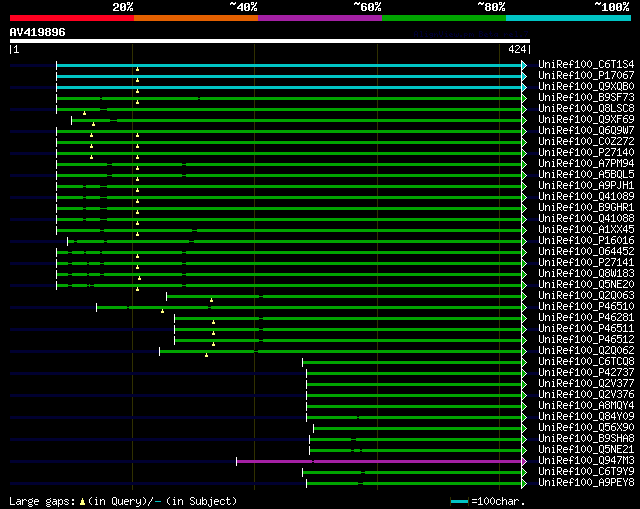Viewport: 640px width, 509px height.
Task: Click the UniRef100_Q947M3 label
Action: (x=586, y=461)
